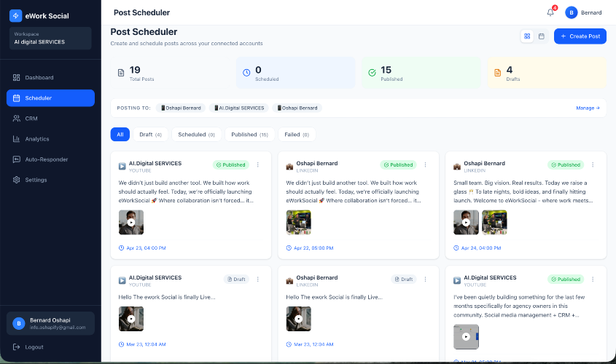The image size is (616, 364).
Task: Click Published badge on Apr 24 post
Action: point(566,165)
